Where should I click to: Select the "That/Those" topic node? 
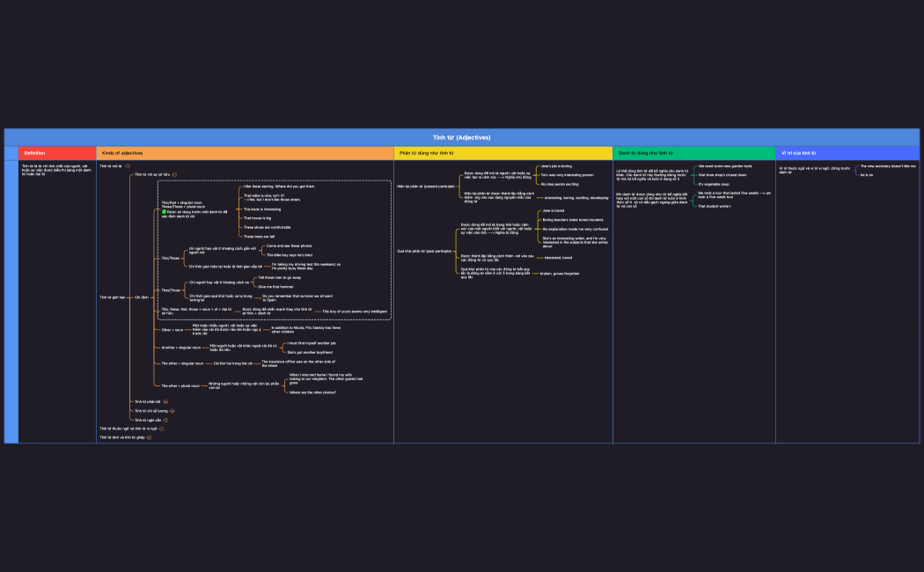click(170, 290)
